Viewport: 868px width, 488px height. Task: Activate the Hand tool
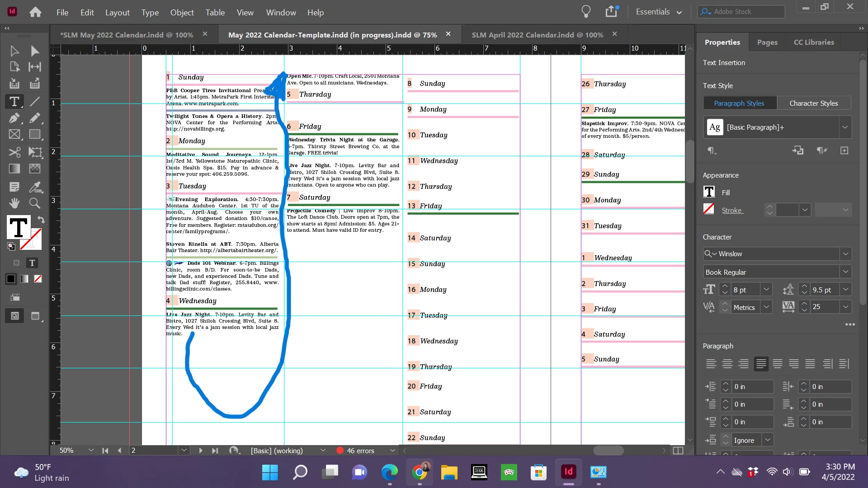coord(14,203)
